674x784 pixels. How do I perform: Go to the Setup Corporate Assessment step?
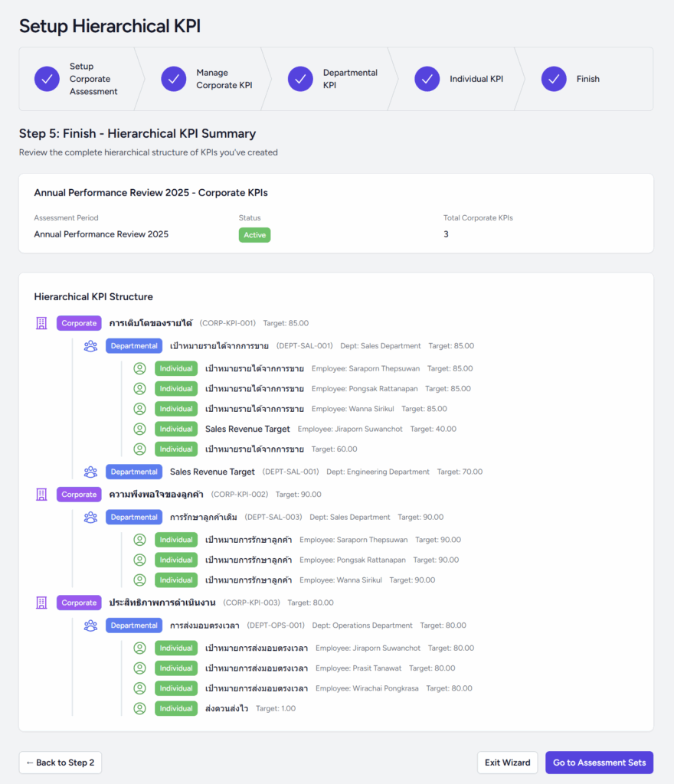tap(47, 79)
